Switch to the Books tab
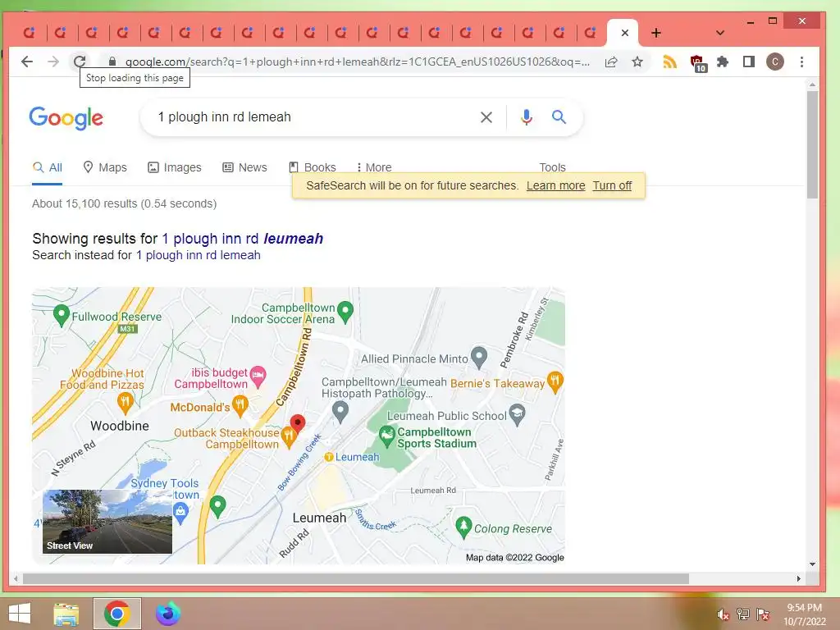This screenshot has width=840, height=630. [x=313, y=167]
